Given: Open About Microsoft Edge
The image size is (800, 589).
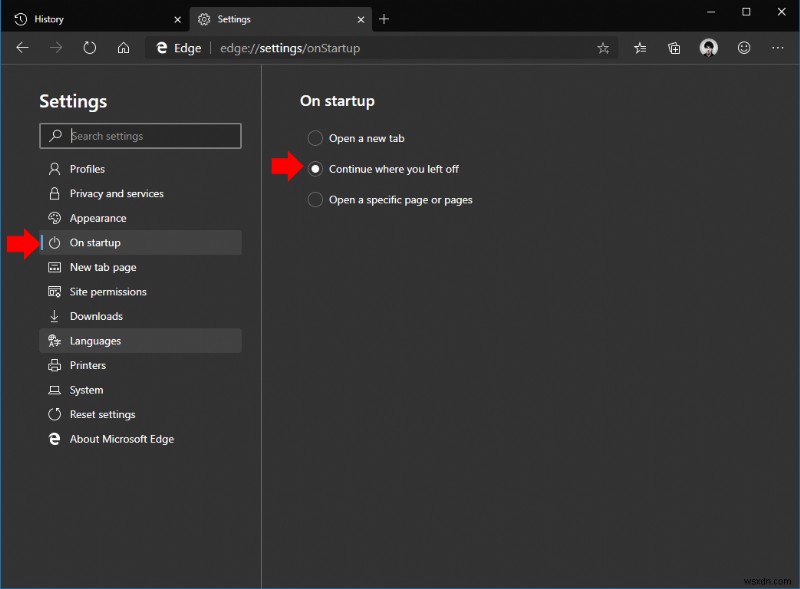Looking at the screenshot, I should [120, 438].
